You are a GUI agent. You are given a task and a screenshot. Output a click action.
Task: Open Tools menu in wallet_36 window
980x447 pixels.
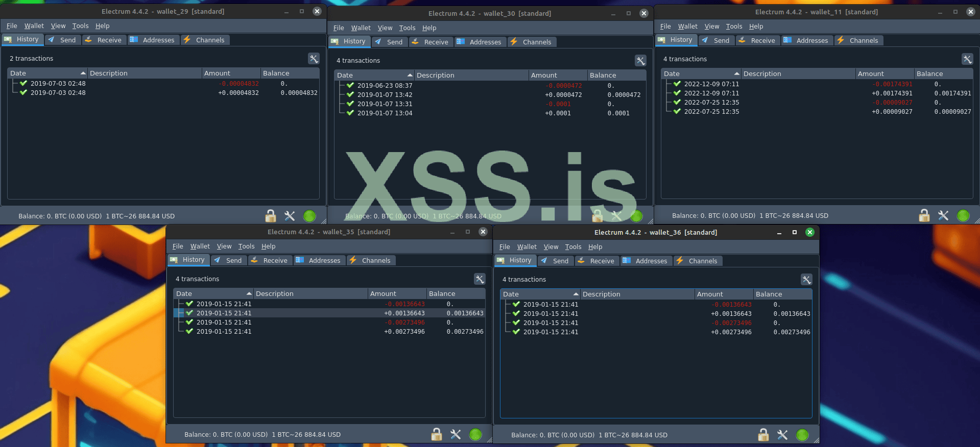tap(573, 247)
